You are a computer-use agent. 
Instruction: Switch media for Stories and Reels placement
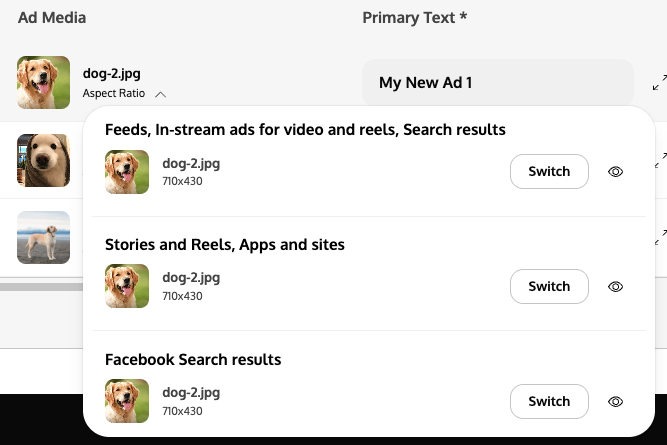pos(549,286)
